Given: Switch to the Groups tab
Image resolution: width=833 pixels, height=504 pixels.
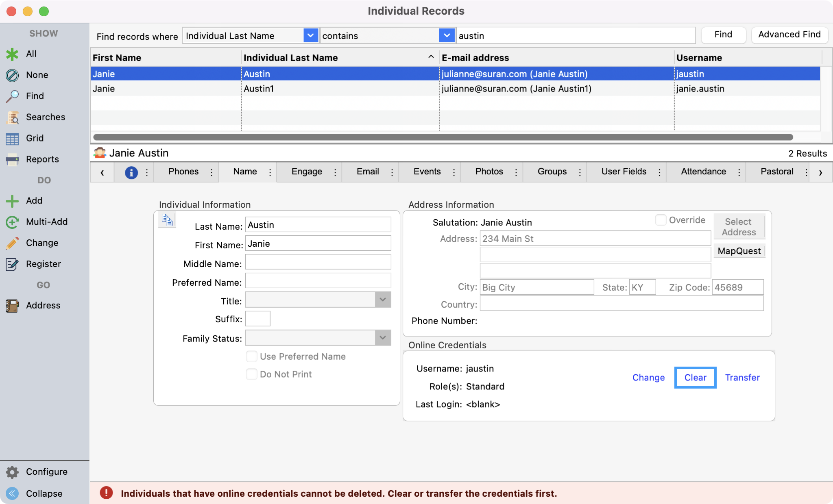Looking at the screenshot, I should [552, 172].
